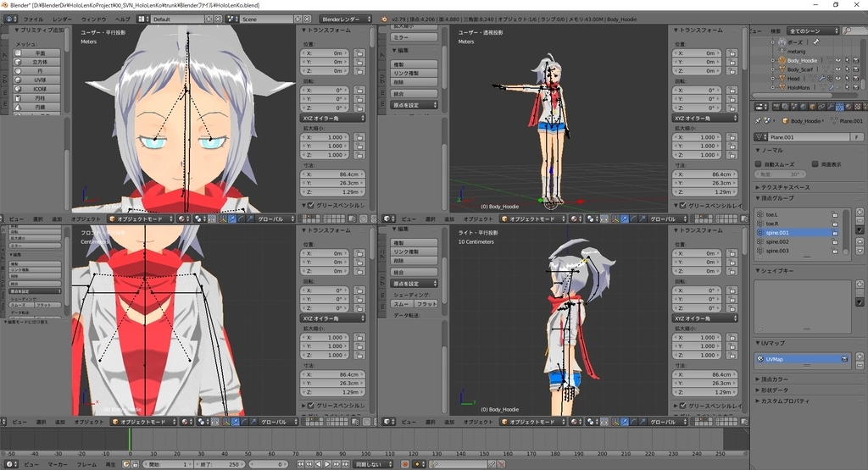
Task: Adjust the timeline 終了 end frame slider
Action: click(x=220, y=464)
